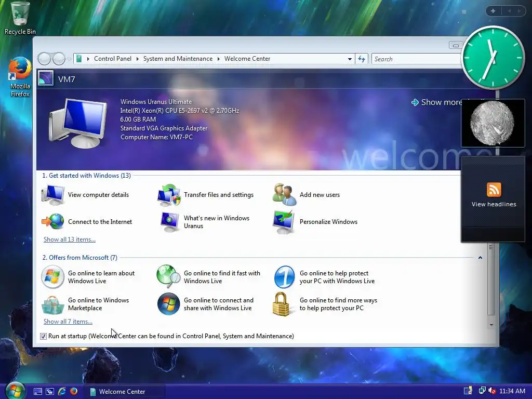Viewport: 532px width, 399px height.
Task: Select the Recycle Bin desktop icon
Action: tap(20, 18)
